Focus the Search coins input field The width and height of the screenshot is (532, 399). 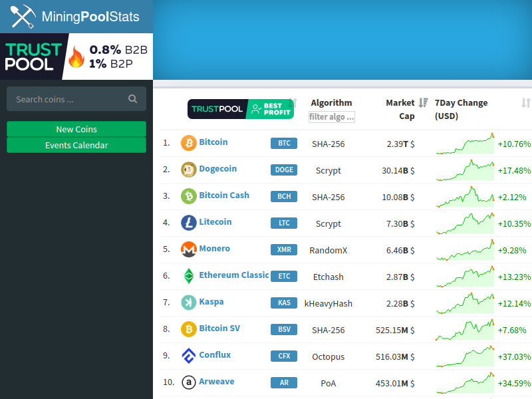[76, 98]
